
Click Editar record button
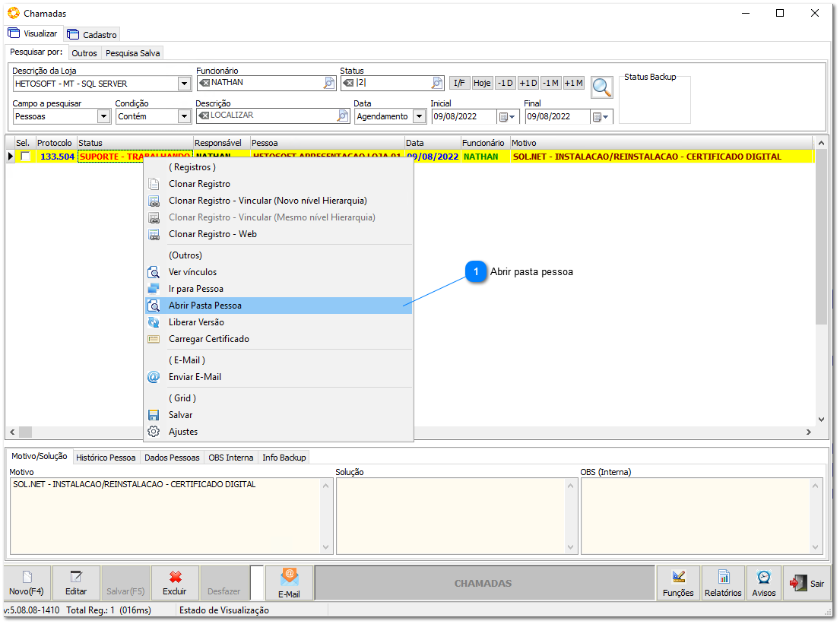click(x=76, y=583)
